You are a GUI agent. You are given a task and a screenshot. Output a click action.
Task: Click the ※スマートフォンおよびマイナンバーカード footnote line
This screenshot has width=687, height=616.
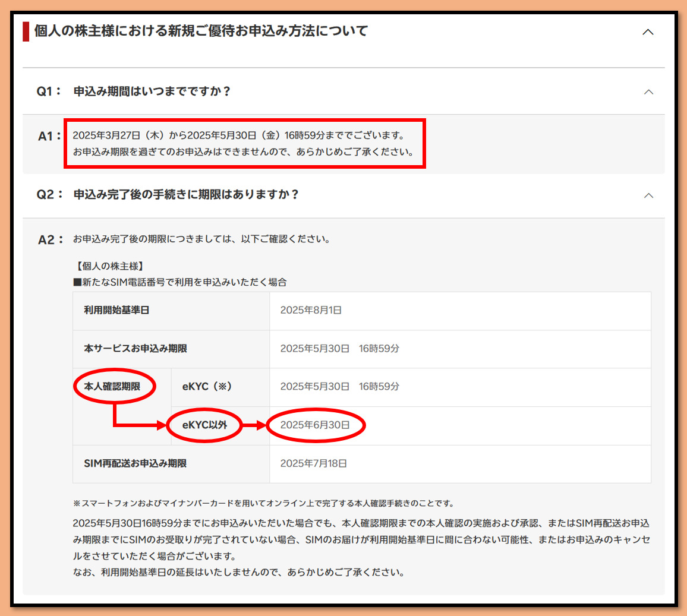[x=263, y=503]
